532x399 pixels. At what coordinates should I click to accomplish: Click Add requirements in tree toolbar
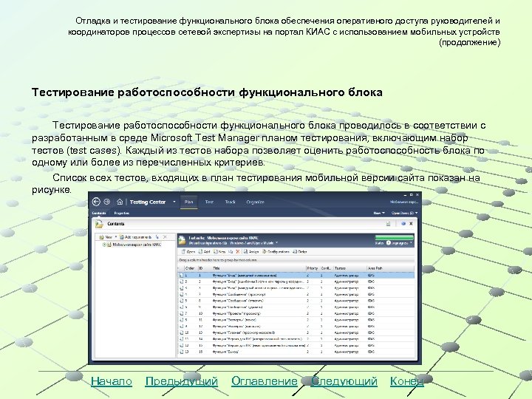(x=135, y=237)
